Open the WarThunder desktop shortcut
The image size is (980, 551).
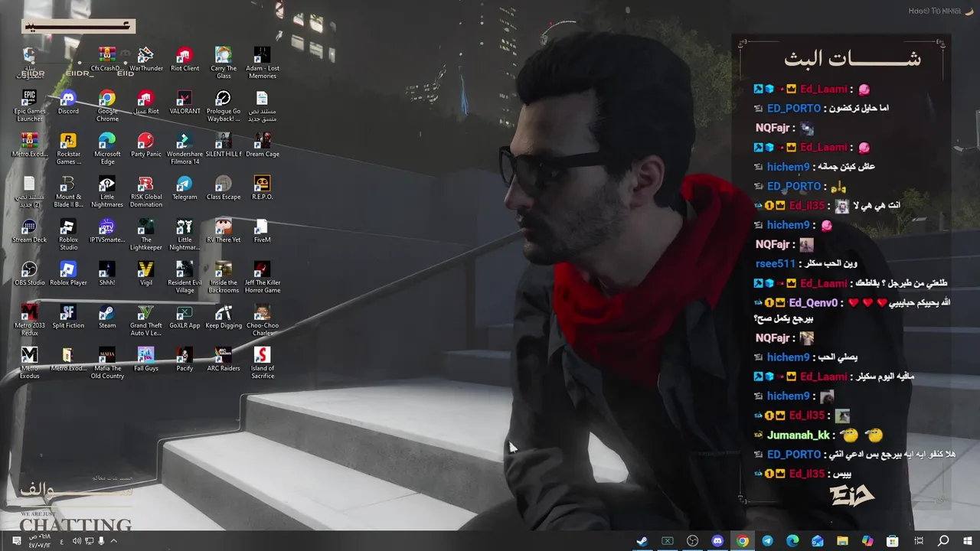145,60
